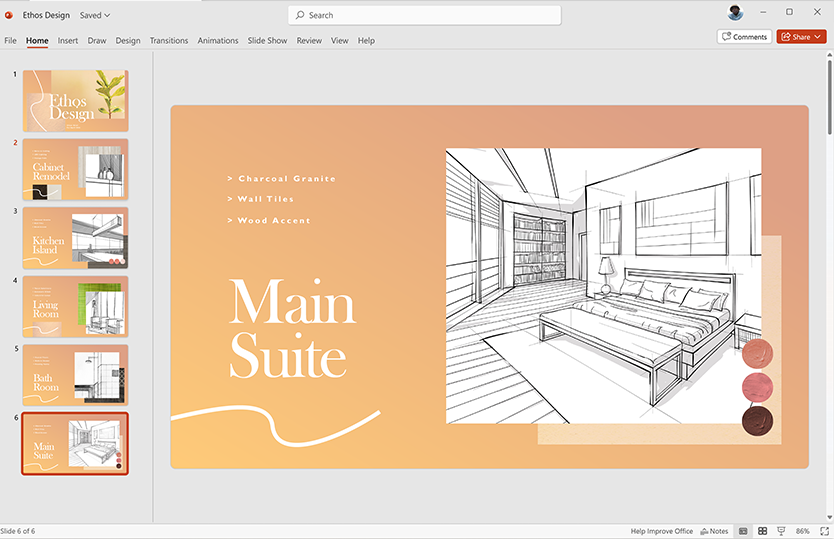This screenshot has height=539, width=834.
Task: Start Slide Show from status bar icon
Action: (x=781, y=531)
